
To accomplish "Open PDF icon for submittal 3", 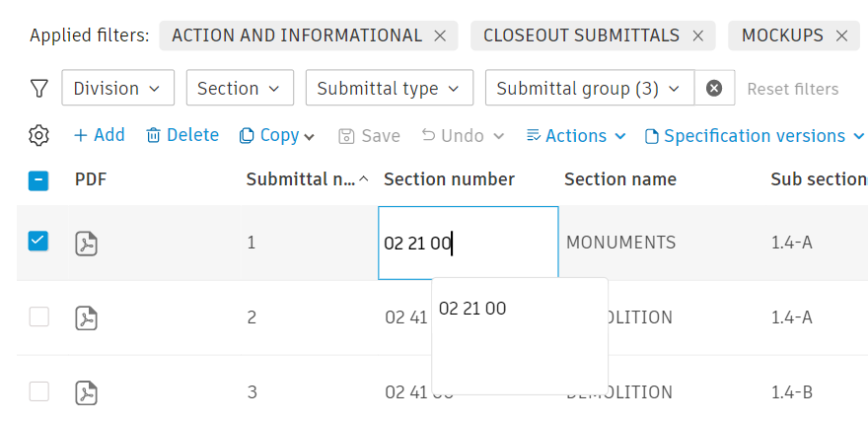I will 87,392.
